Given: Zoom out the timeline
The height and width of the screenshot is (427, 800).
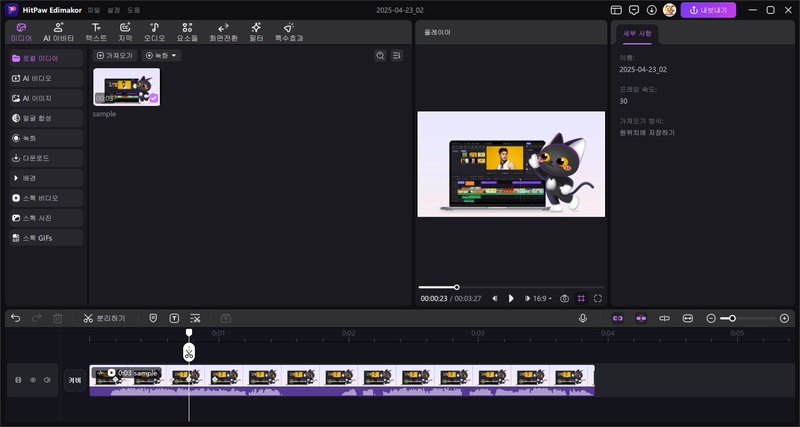Looking at the screenshot, I should [711, 318].
